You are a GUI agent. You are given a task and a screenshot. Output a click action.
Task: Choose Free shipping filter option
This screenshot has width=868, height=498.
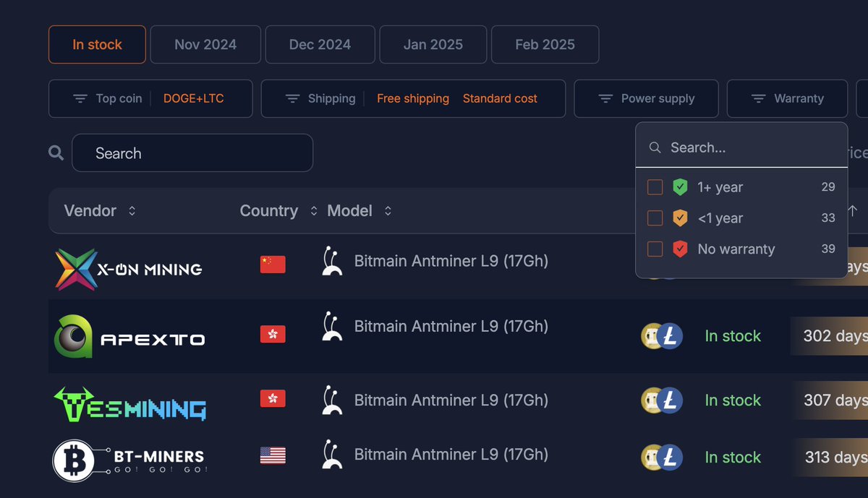click(413, 98)
